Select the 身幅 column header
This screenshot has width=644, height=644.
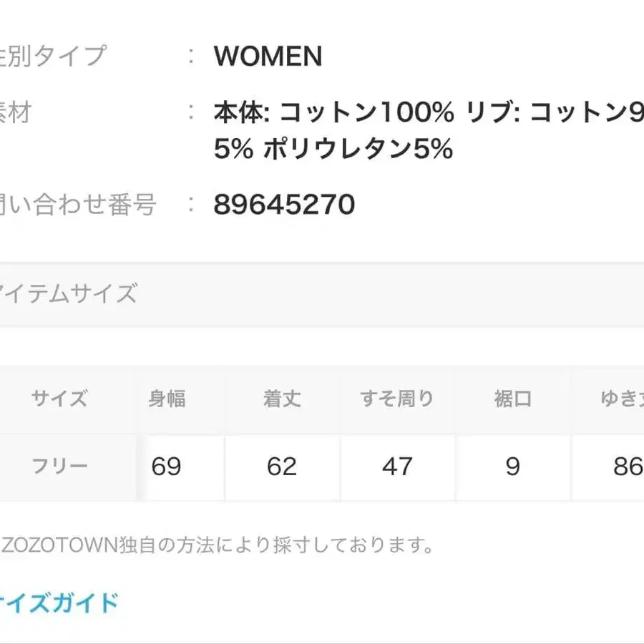166,399
